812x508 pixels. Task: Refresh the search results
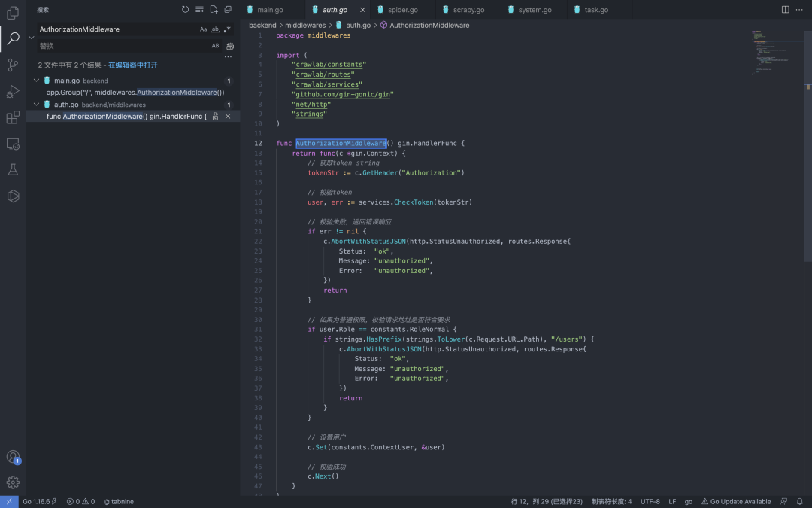[x=186, y=10]
